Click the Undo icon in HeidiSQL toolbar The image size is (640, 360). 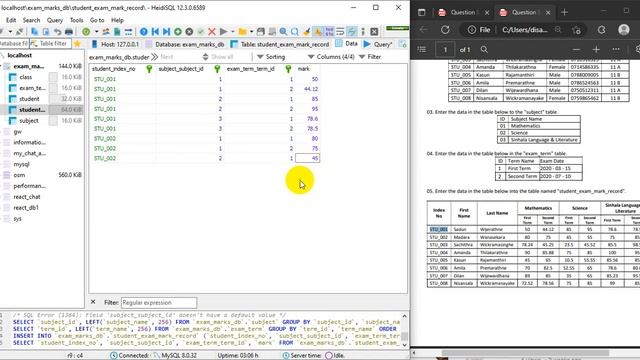[x=57, y=31]
